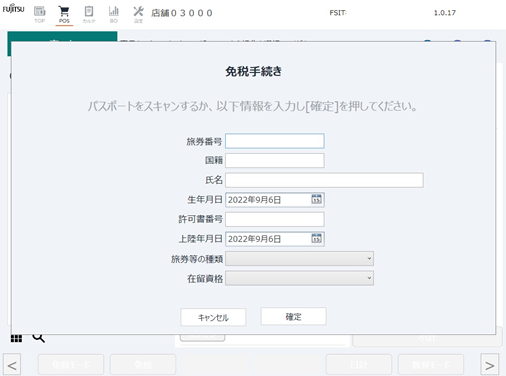Screen dimensions: 506x376
Task: Expand the 旅券等の種類 dropdown
Action: [299, 259]
